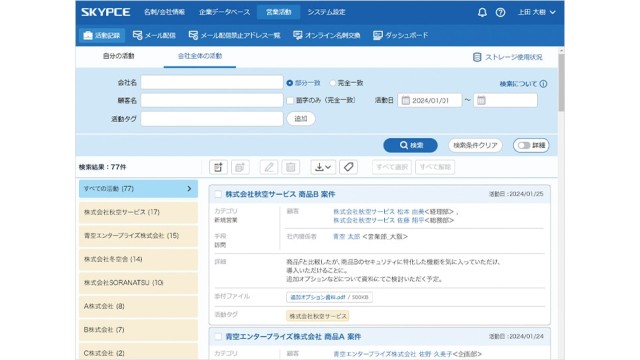
Task: Filter by 株式会社冬空会 (14)
Action: click(138, 259)
